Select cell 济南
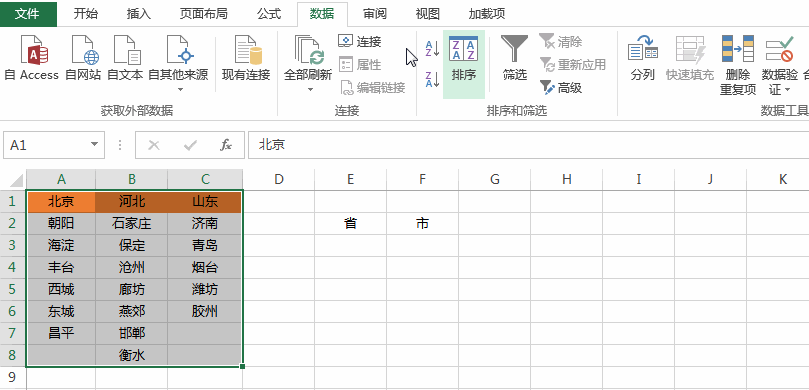 (205, 223)
